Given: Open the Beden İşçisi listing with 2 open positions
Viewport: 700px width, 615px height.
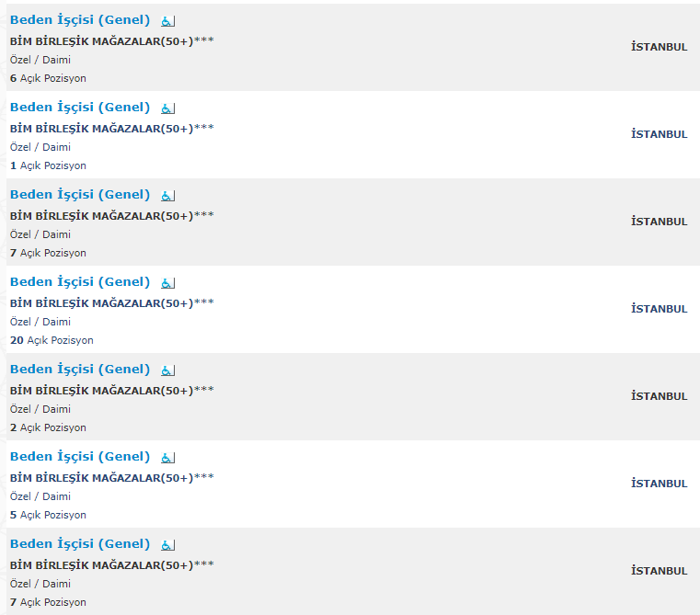Looking at the screenshot, I should tap(80, 370).
